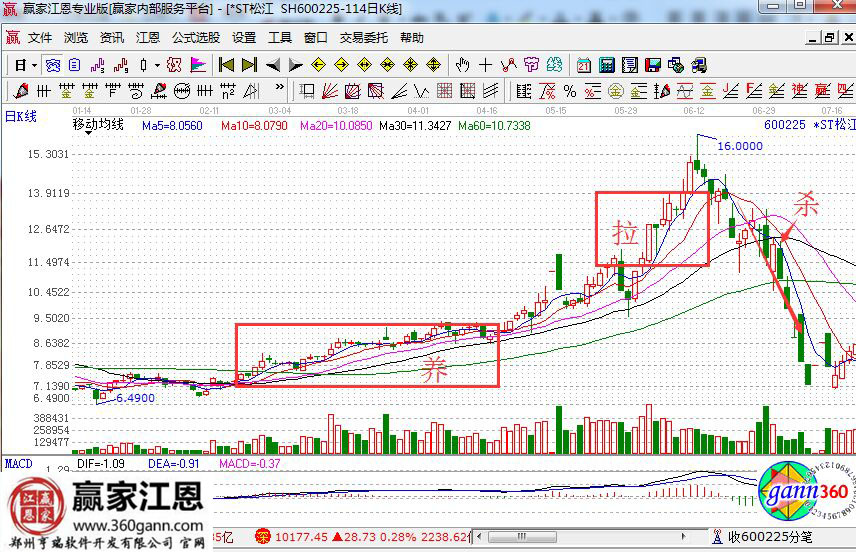The image size is (856, 552).
Task: Open the calculator tool
Action: tap(606, 65)
